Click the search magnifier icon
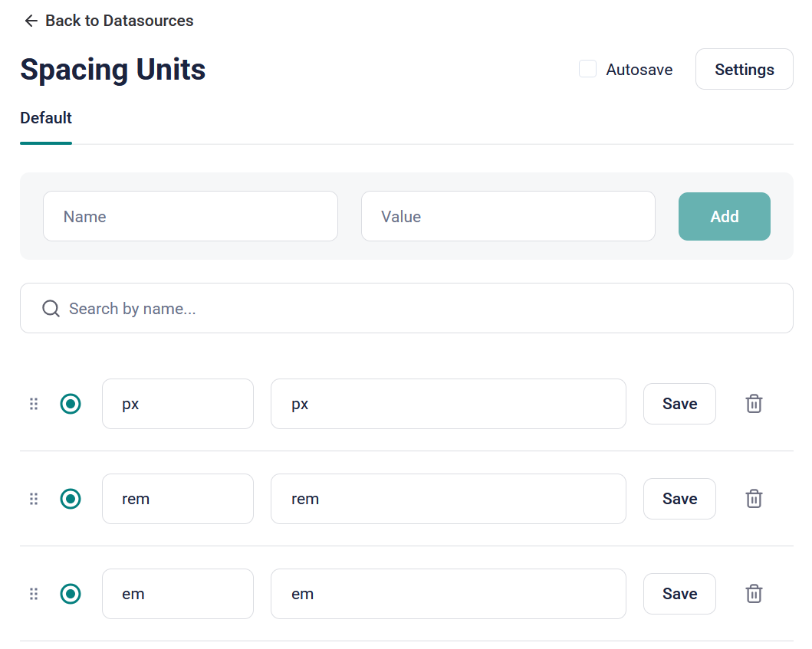Viewport: 812px width, 649px height. tap(51, 309)
